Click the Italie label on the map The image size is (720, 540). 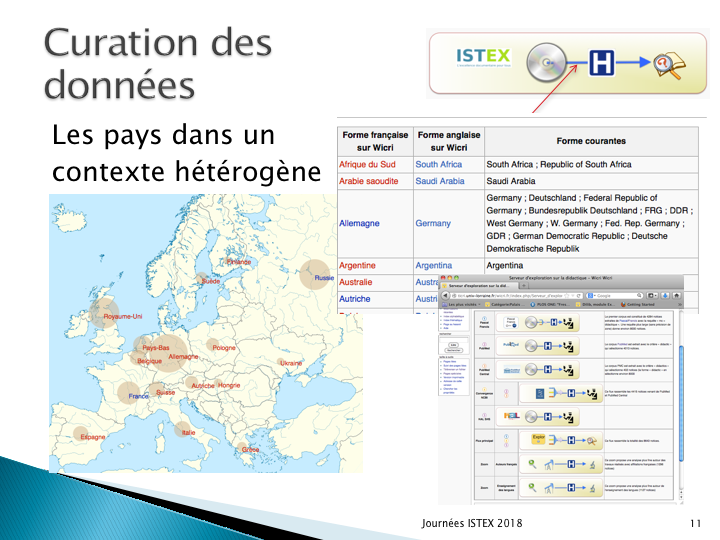coord(188,433)
